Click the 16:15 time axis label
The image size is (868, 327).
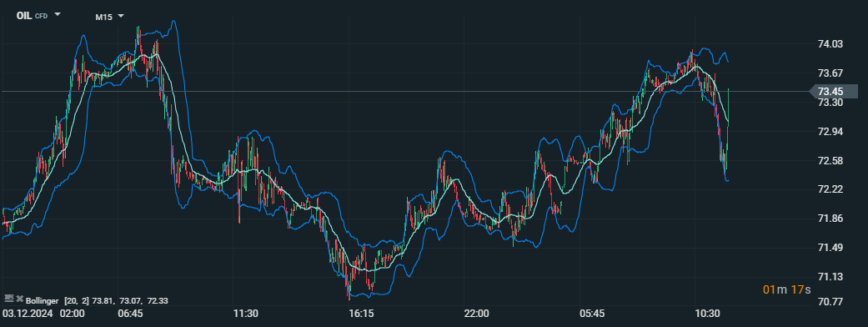361,314
